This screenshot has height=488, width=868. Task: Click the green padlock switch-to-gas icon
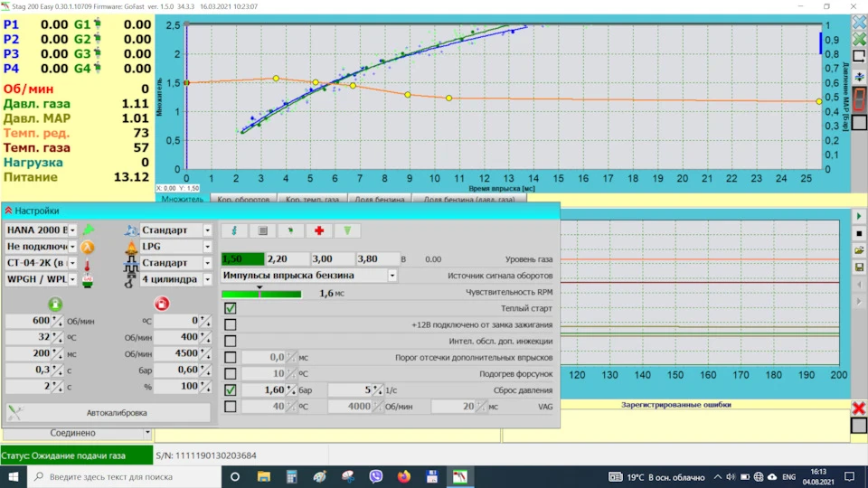point(55,304)
